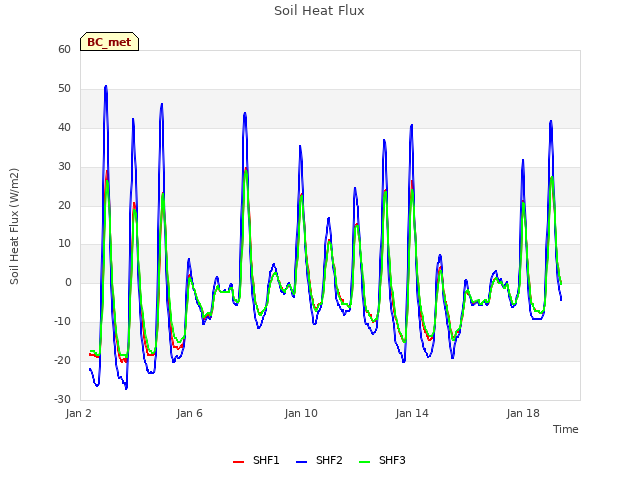The image size is (640, 480).
Task: Click the 'Jan 18' x-axis label
Action: [x=523, y=413]
